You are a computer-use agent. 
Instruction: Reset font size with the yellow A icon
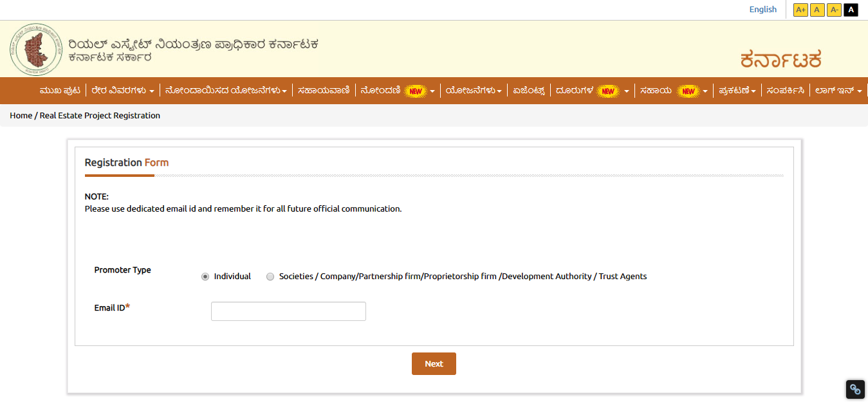pos(817,10)
